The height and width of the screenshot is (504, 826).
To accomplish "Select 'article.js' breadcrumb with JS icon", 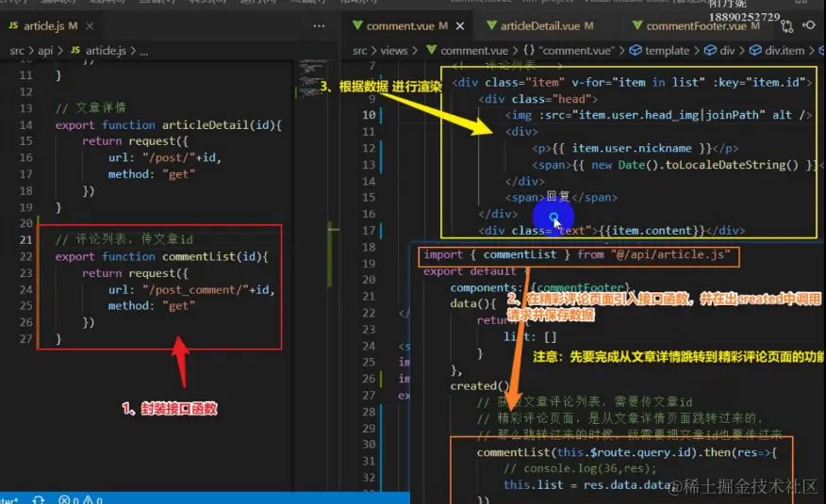I will click(x=98, y=51).
